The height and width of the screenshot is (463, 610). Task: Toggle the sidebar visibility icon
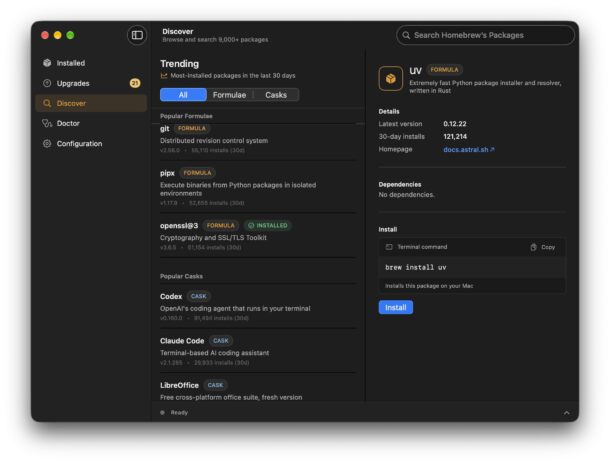[137, 35]
